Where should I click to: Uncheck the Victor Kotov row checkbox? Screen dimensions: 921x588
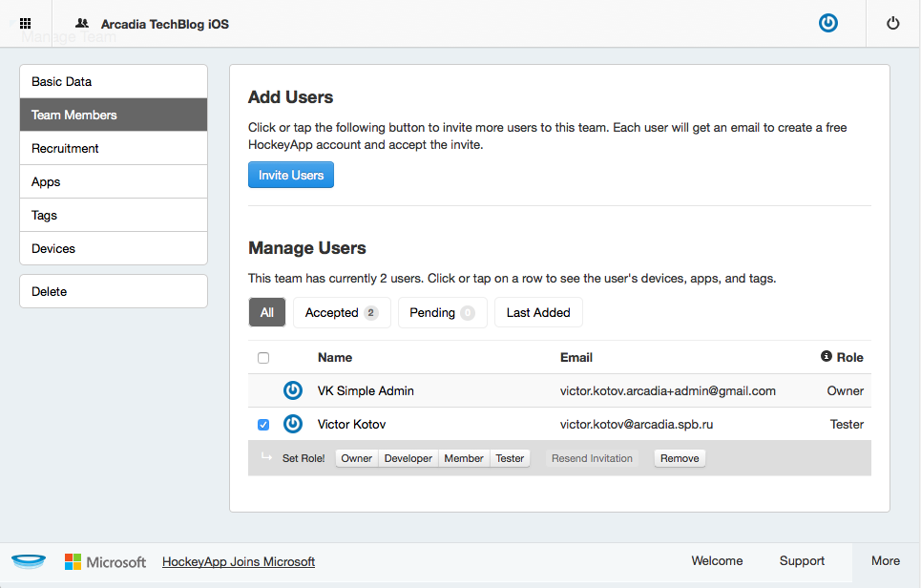pos(263,424)
